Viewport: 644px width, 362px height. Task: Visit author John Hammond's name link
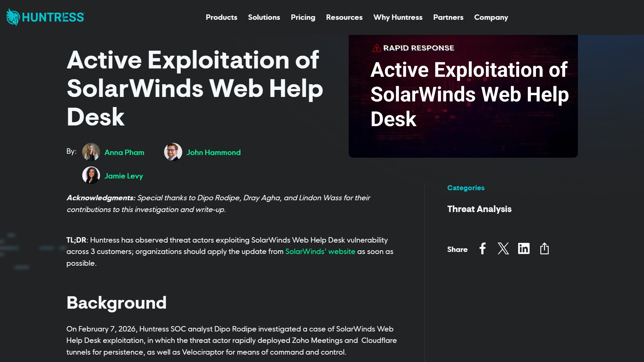213,153
